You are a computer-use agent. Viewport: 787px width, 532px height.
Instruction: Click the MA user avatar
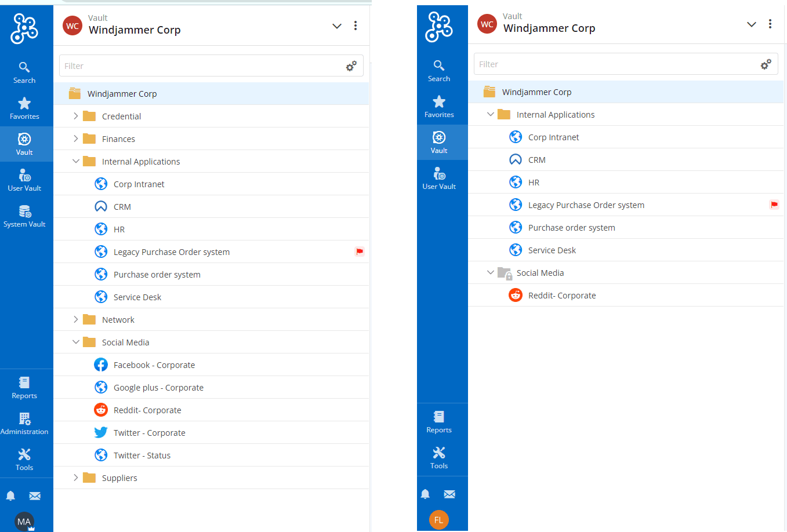(x=24, y=521)
